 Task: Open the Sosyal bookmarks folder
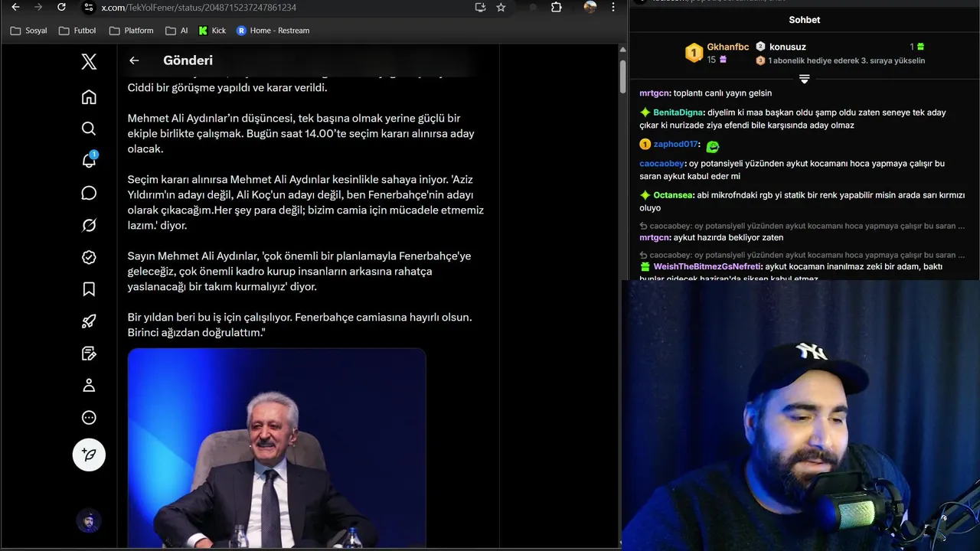click(x=28, y=31)
